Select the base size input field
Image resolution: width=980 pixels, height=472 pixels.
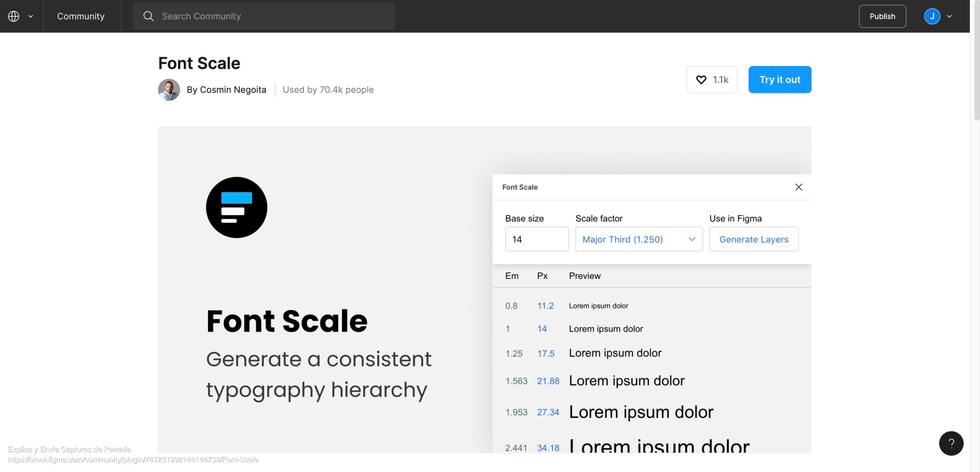click(537, 239)
